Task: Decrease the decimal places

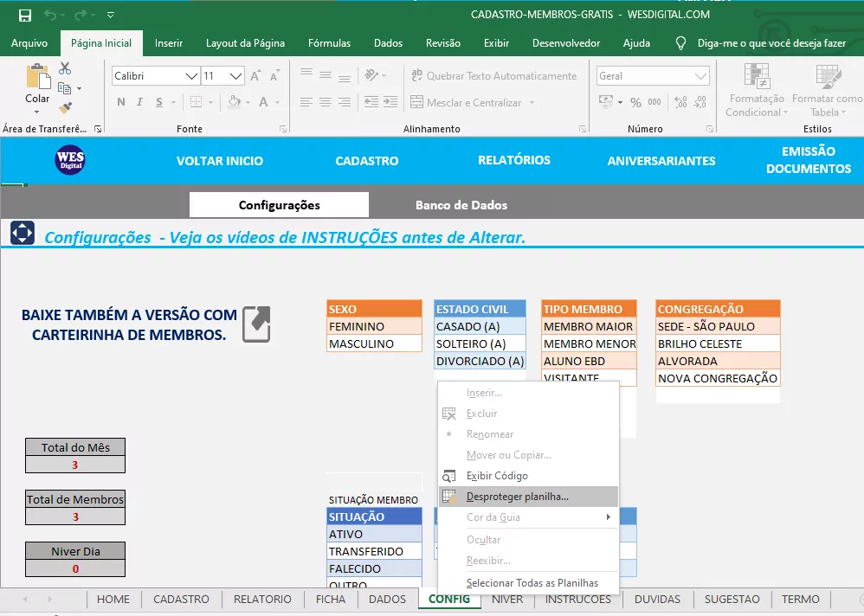Action: point(700,102)
